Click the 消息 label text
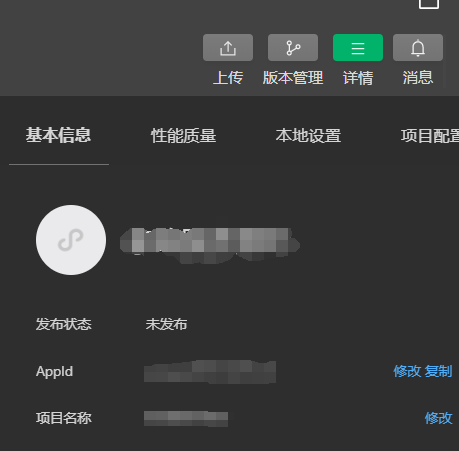This screenshot has height=451, width=459. 418,78
